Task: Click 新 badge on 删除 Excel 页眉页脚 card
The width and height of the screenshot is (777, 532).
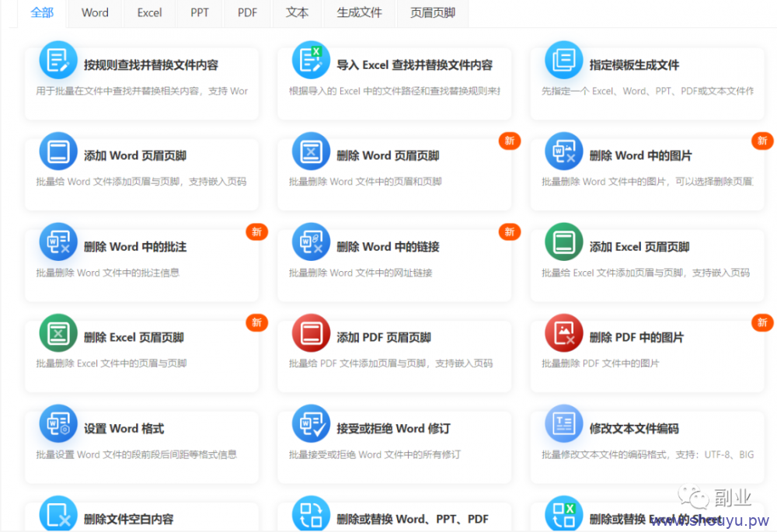Action: [256, 323]
